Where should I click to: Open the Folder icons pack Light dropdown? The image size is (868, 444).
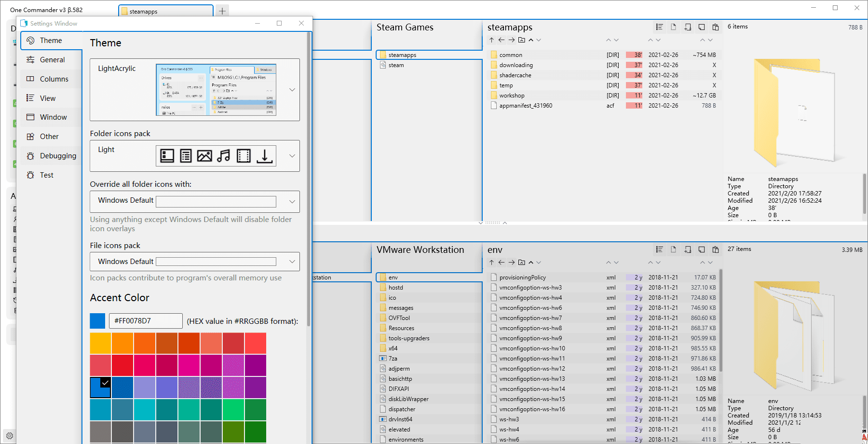292,156
